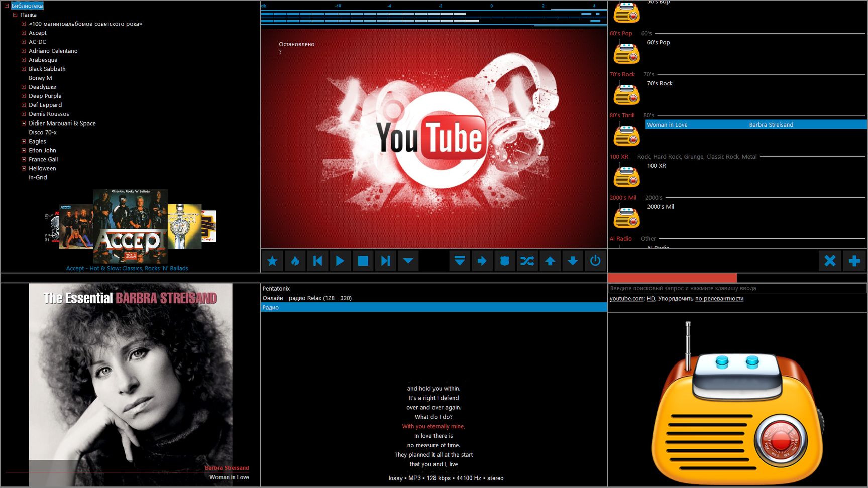Select France Gall in the library tree

pyautogui.click(x=43, y=159)
